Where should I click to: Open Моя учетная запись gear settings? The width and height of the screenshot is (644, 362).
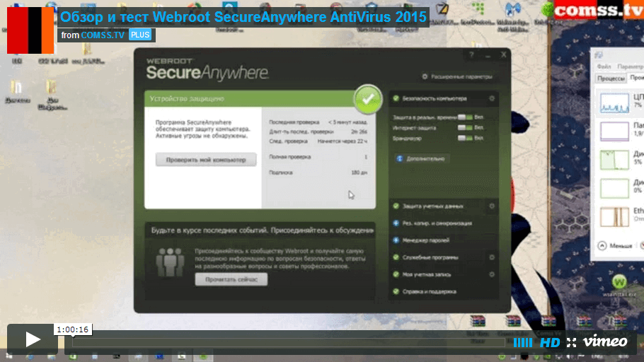pyautogui.click(x=492, y=274)
